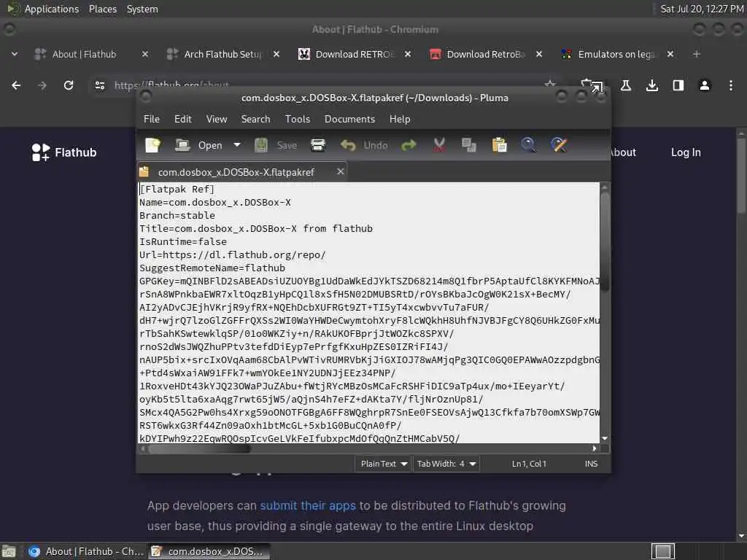The image size is (747, 560).
Task: Toggle Chromium side panel icon
Action: coord(678,85)
